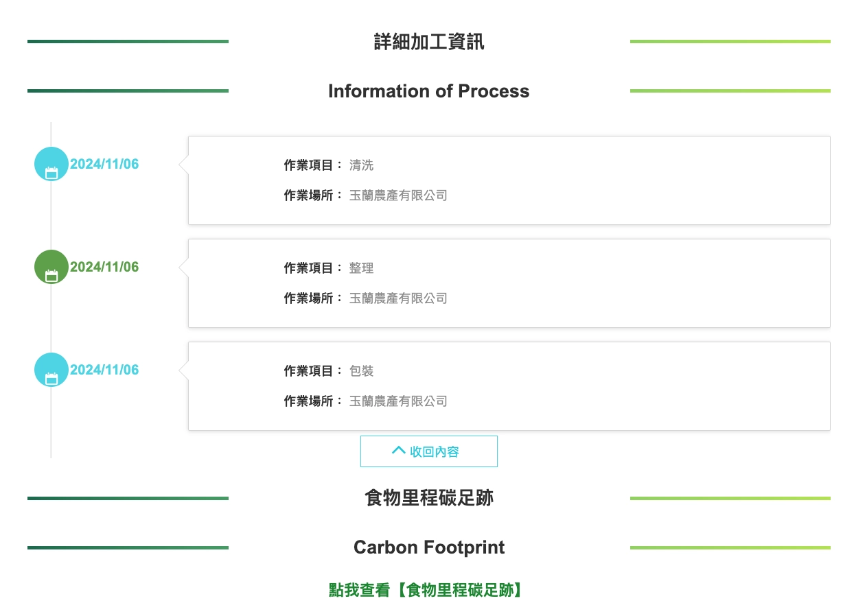
Task: Click 玉蘭農產有限公司 in the 整理 card
Action: (x=398, y=298)
